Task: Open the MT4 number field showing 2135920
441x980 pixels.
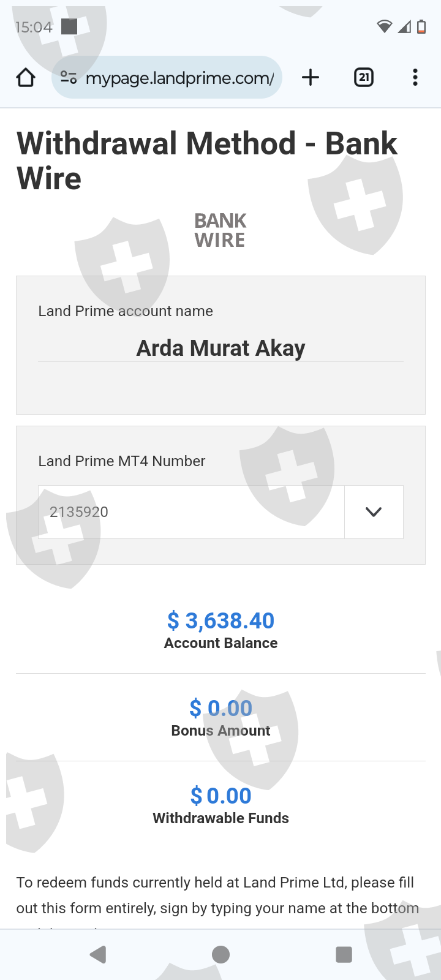Action: tap(191, 512)
